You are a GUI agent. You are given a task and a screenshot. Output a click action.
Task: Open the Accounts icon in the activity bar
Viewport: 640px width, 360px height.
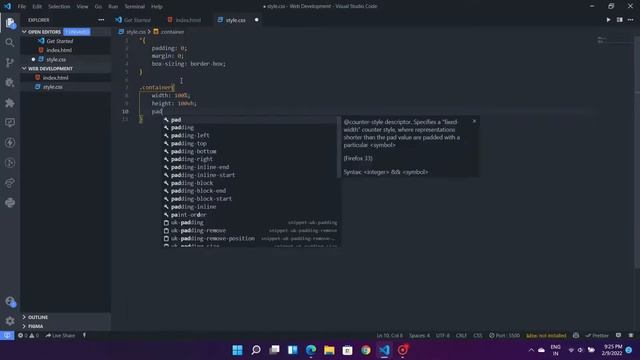click(x=10, y=302)
